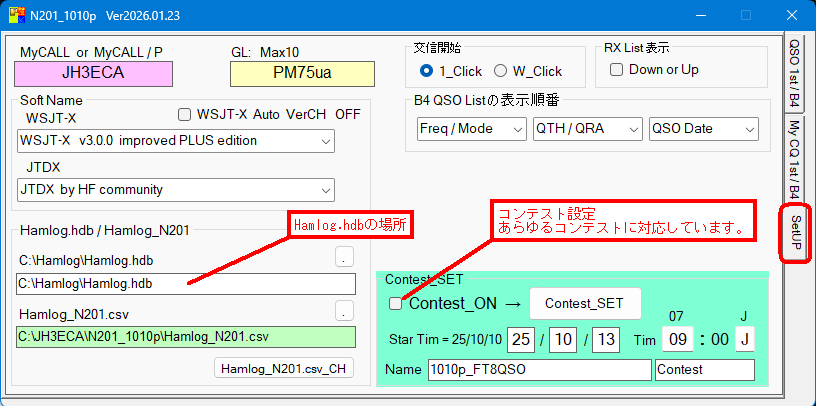Click browse button next to Hamlog_N201.csv
The width and height of the screenshot is (816, 406).
click(344, 311)
